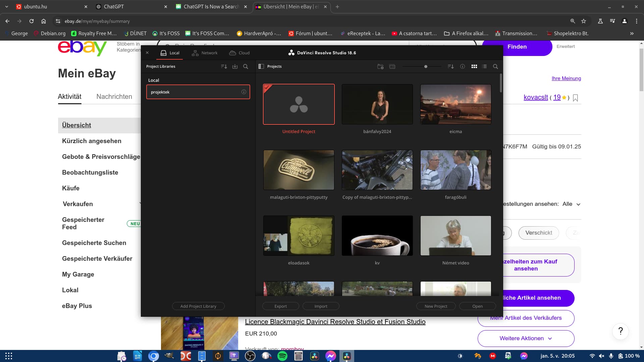Select the Copy of malaguti-brixton project thumbnail
This screenshot has height=362, width=644.
click(x=377, y=170)
